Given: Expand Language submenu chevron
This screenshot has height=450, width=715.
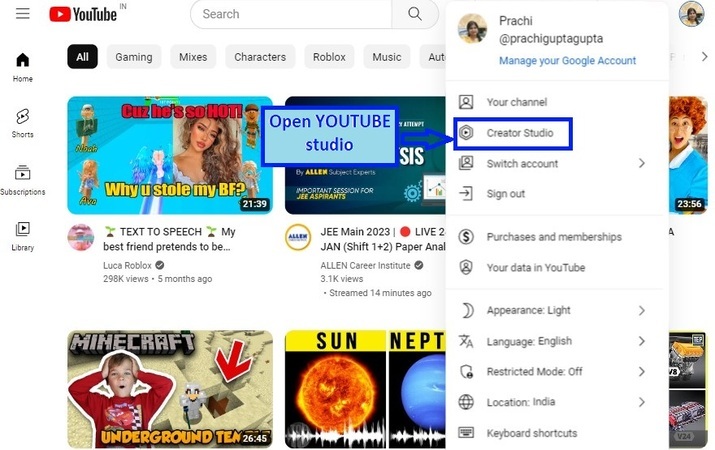Looking at the screenshot, I should click(x=642, y=341).
